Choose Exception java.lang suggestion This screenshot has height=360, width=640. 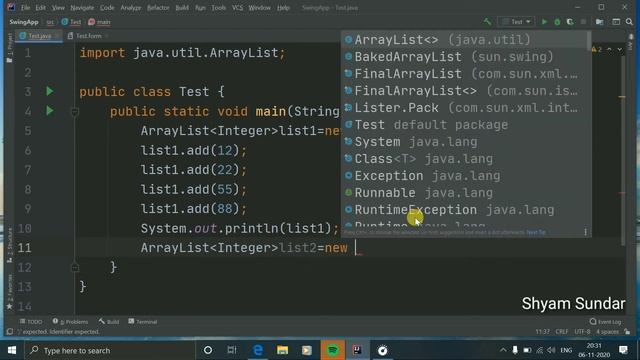(x=464, y=176)
